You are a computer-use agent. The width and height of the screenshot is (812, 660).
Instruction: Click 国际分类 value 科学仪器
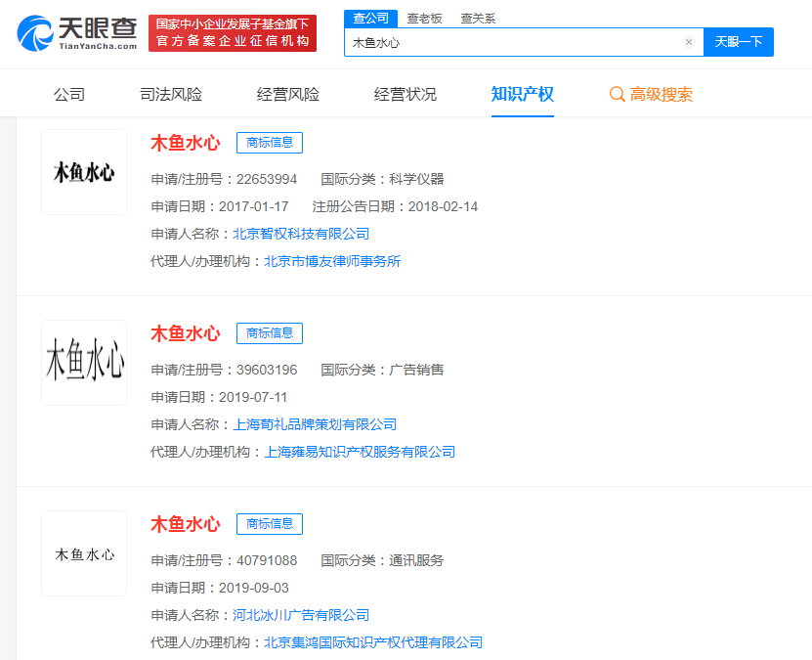coord(416,179)
